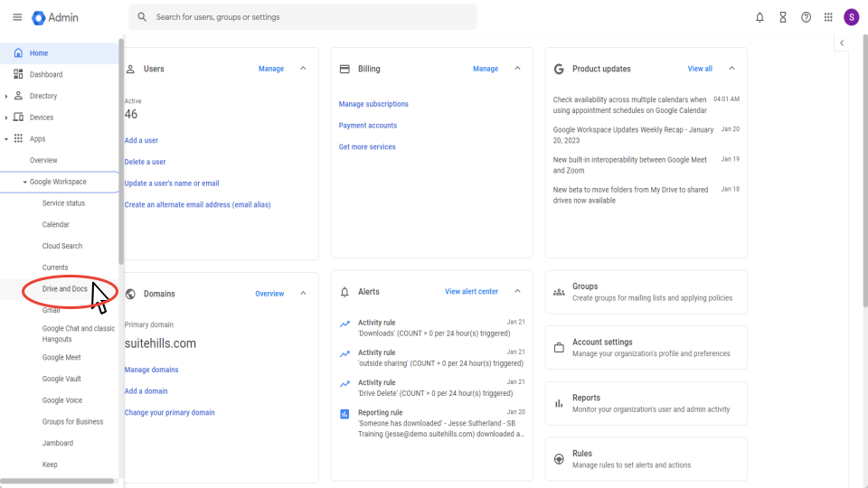Click the Directory person icon in sidebar
This screenshot has width=868, height=488.
click(x=18, y=96)
